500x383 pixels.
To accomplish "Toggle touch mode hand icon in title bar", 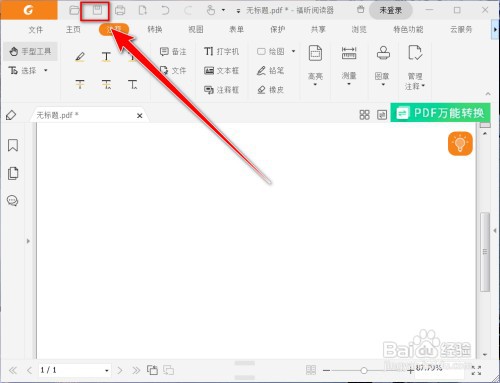I will click(211, 10).
